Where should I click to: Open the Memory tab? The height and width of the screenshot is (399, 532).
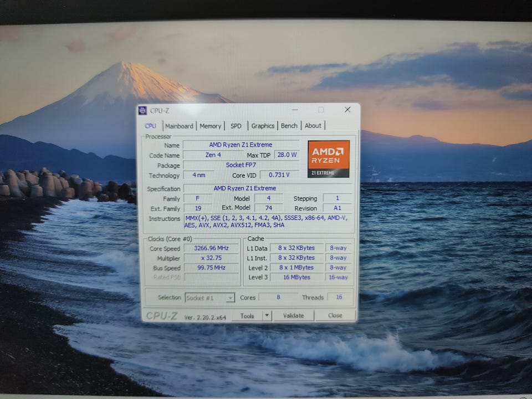tap(211, 126)
